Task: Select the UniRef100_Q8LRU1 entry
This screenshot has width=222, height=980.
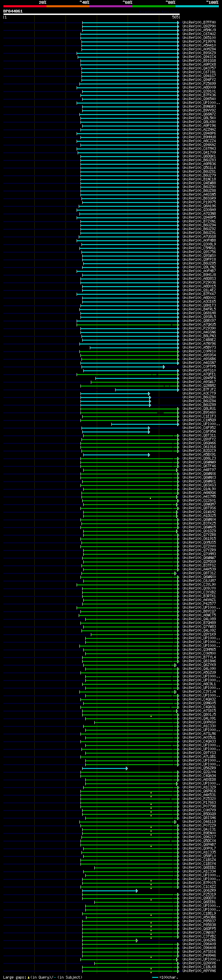Action: [199, 408]
